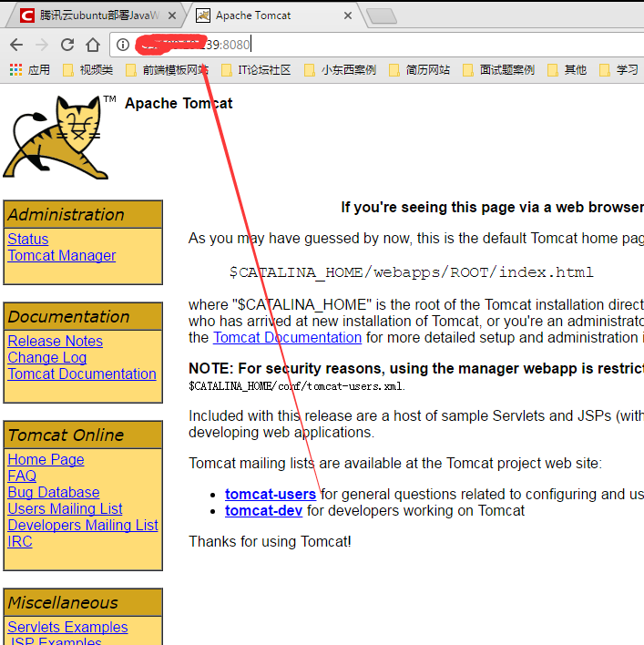Open the Developers Mailing List link

83,526
